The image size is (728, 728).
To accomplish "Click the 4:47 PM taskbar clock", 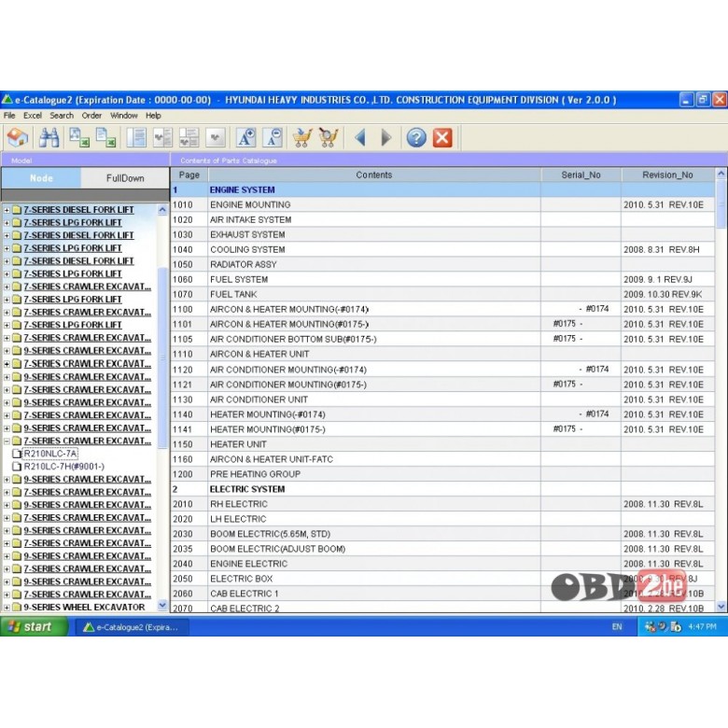I will pos(702,627).
